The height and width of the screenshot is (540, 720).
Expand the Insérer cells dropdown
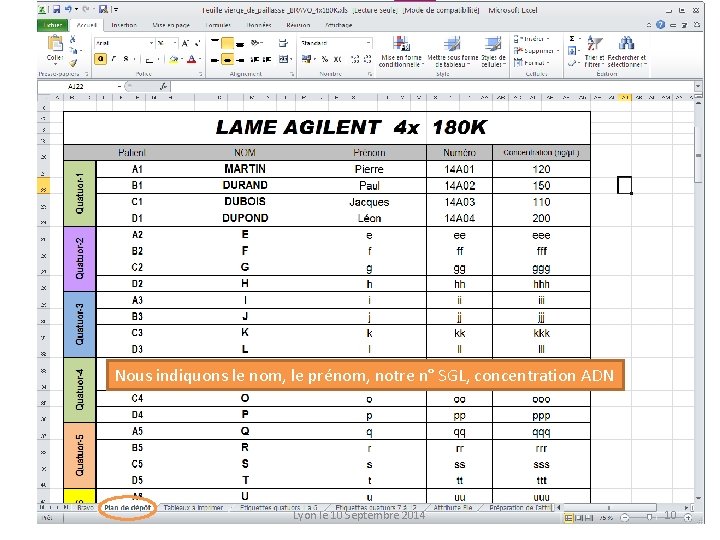click(x=548, y=39)
